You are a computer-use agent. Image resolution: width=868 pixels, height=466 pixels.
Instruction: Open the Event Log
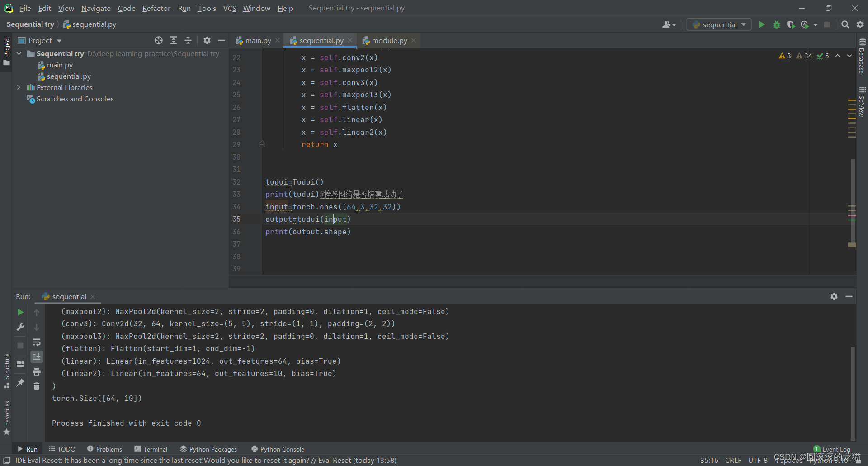832,449
